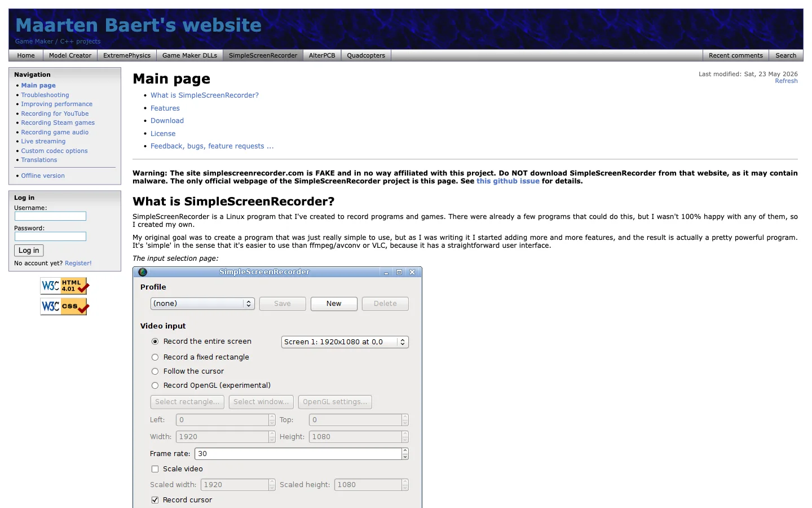Open the AlterPCB tab
This screenshot has height=508, width=812.
[x=322, y=55]
